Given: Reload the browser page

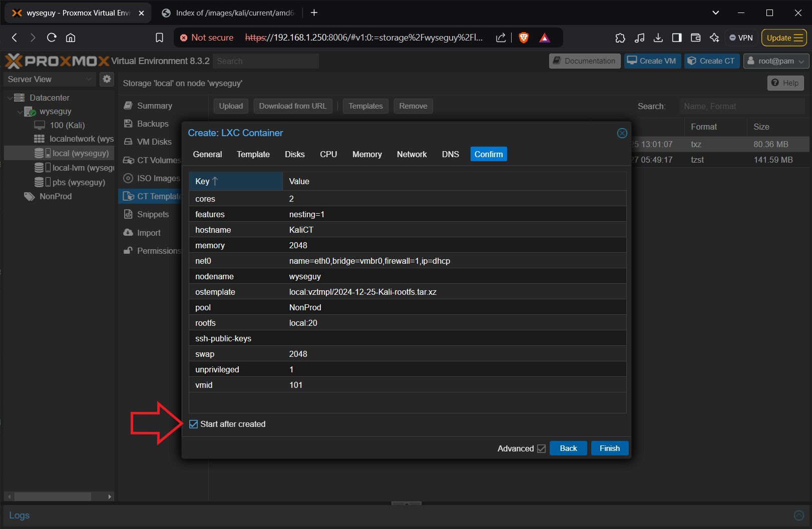Looking at the screenshot, I should (52, 38).
